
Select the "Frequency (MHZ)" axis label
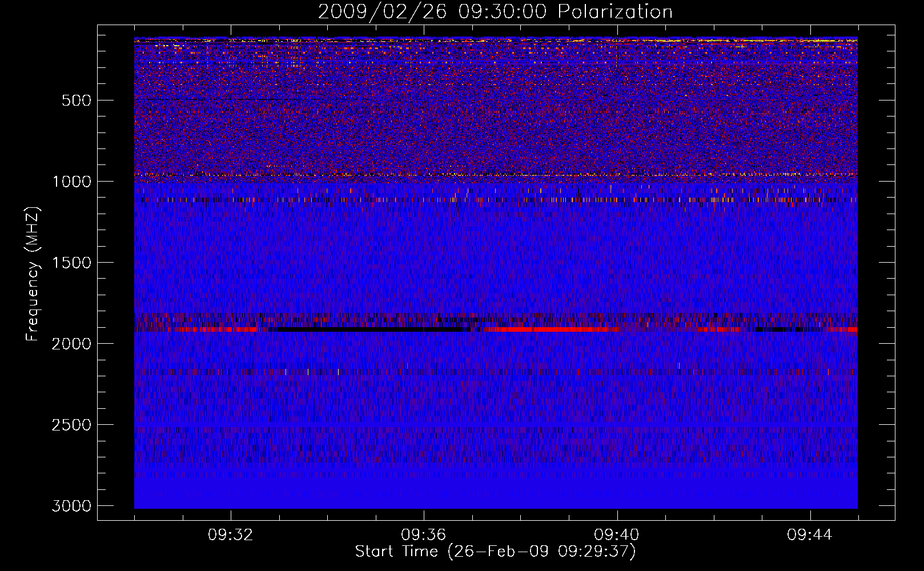coord(33,274)
